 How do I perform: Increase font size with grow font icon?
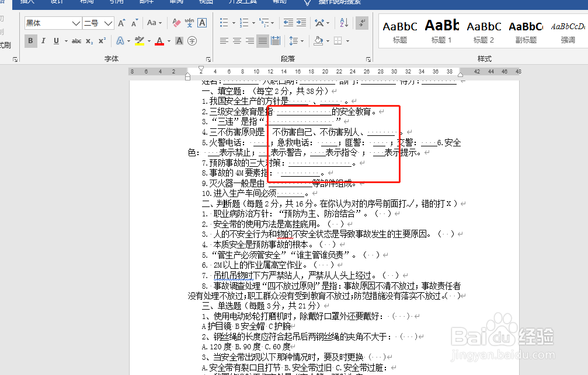pos(121,23)
